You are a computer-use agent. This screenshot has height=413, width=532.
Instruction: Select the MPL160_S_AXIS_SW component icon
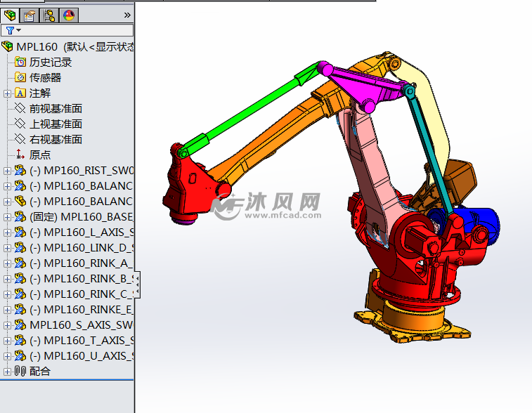pos(20,325)
